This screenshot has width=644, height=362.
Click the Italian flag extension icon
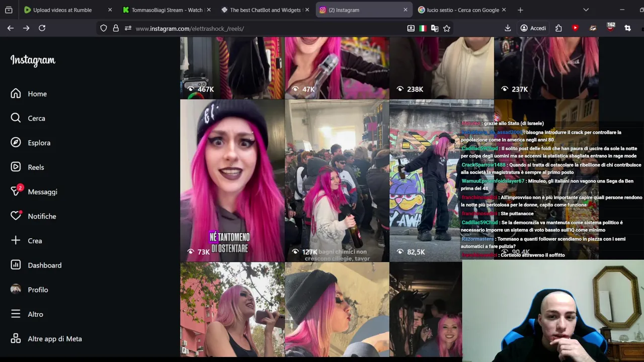(x=423, y=28)
